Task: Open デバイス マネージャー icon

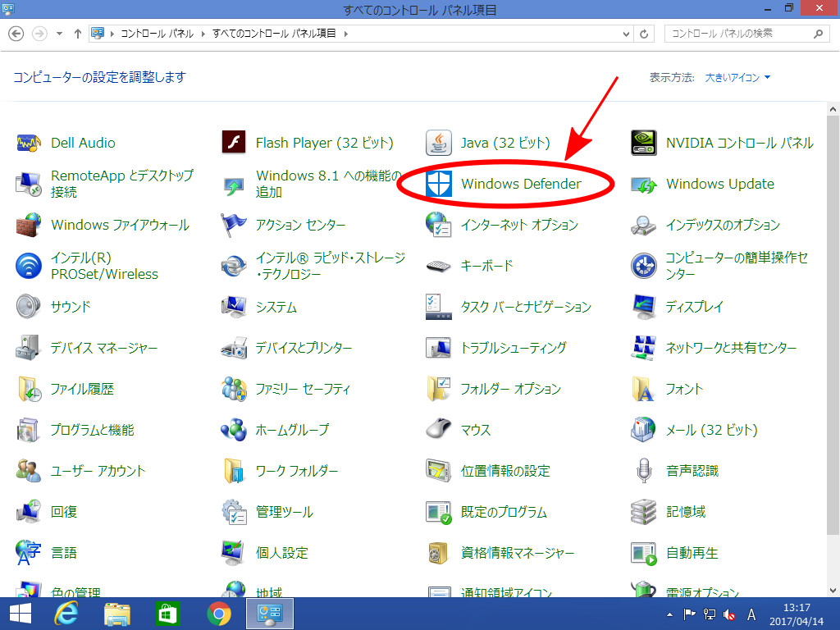Action: (29, 348)
